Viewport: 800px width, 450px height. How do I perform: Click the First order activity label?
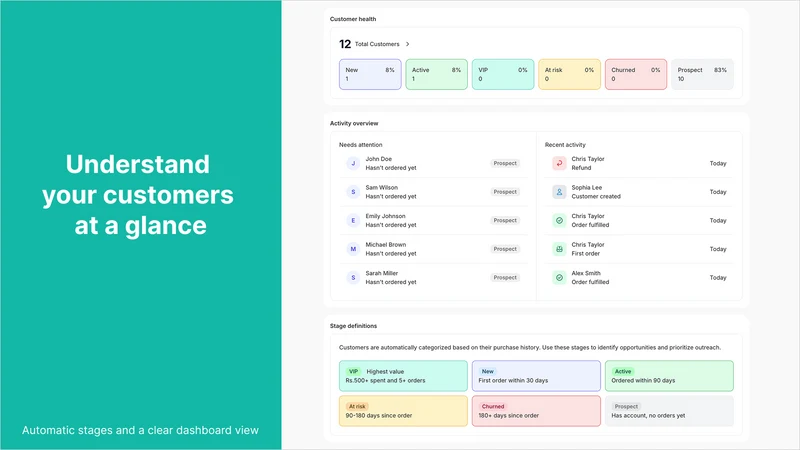point(586,254)
